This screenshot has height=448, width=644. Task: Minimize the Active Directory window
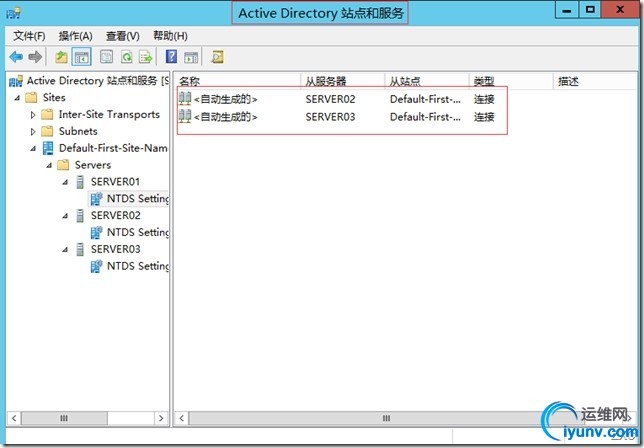[x=567, y=10]
